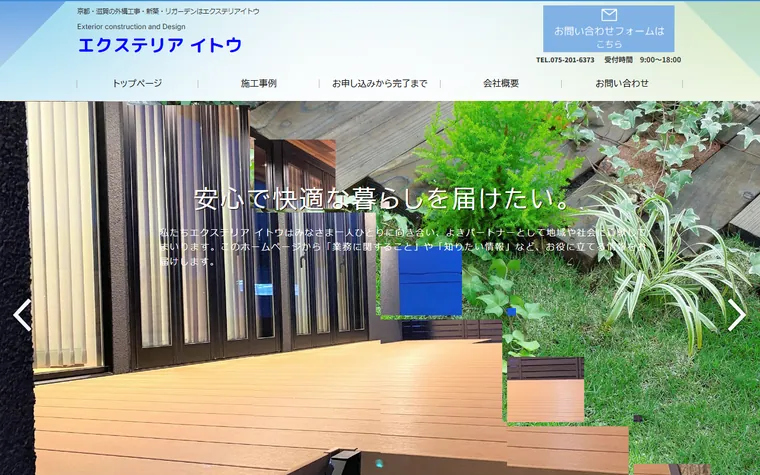Click the エクステリア イトウ site logo

point(159,45)
